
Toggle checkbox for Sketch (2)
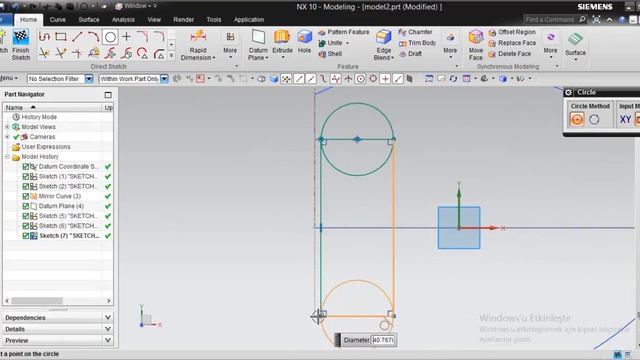click(26, 187)
